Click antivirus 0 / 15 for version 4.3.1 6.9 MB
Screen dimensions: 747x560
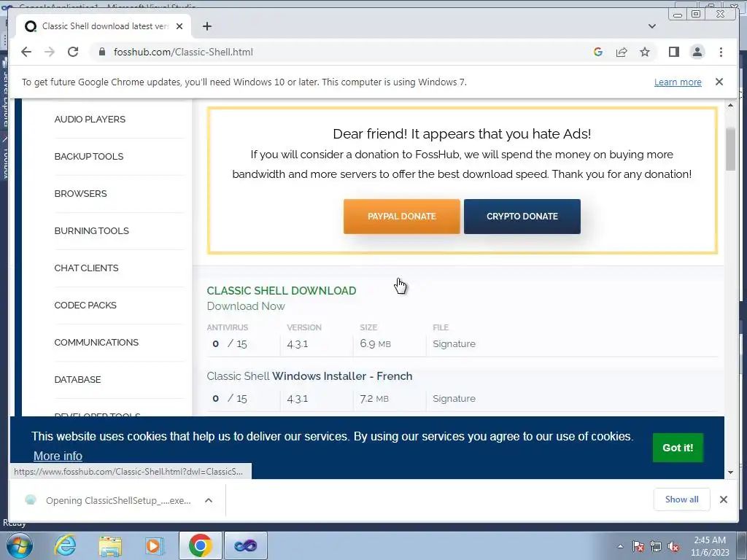pyautogui.click(x=230, y=344)
